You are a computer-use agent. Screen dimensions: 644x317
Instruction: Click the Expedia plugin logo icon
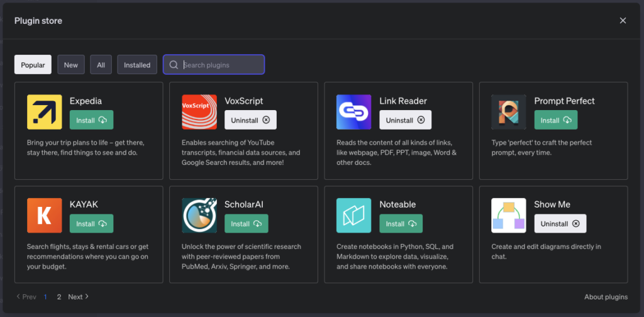pyautogui.click(x=45, y=112)
